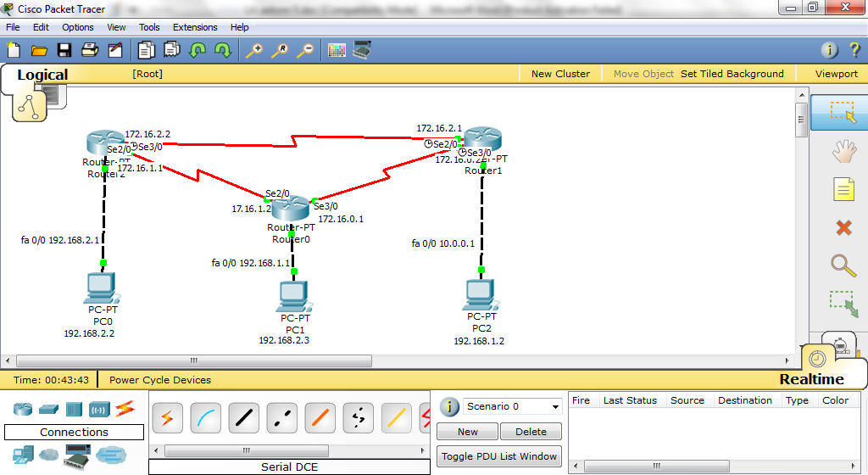Click Set Tiled Background
This screenshot has width=868, height=475.
[x=732, y=74]
